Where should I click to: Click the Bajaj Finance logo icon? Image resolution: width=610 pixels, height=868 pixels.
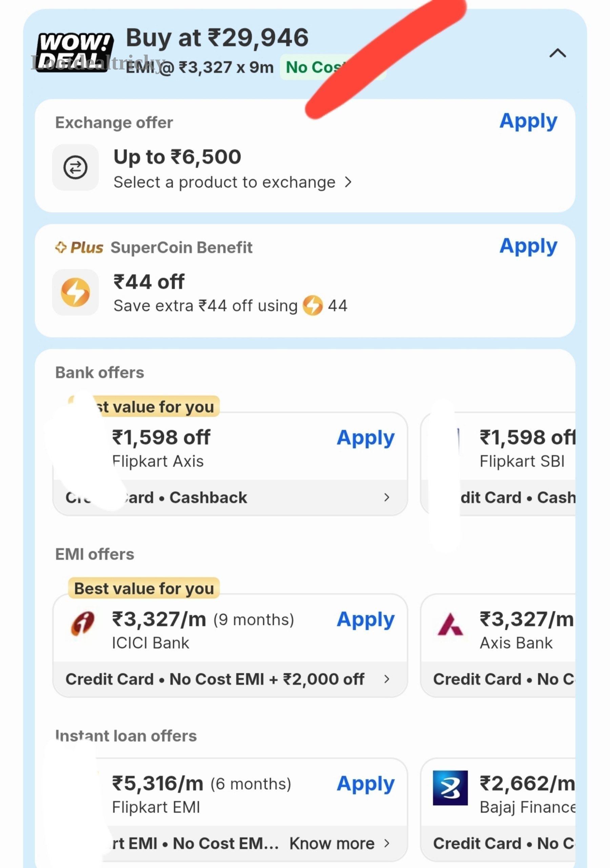(450, 788)
